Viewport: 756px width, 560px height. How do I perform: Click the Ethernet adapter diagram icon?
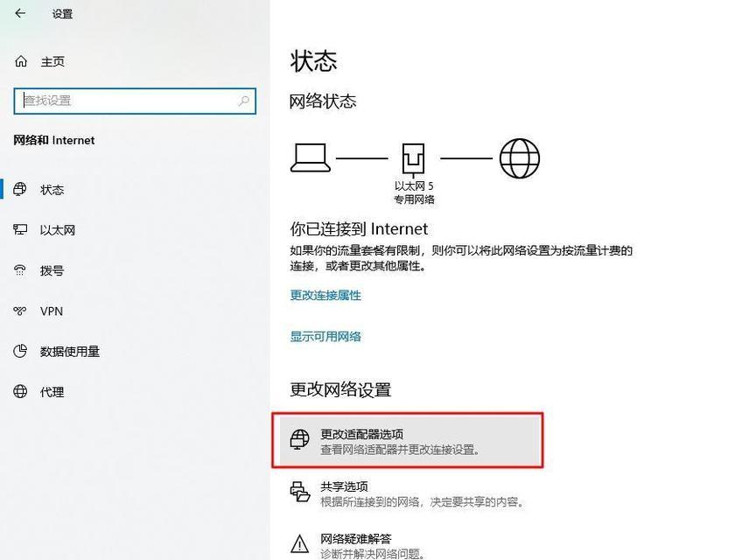click(413, 158)
